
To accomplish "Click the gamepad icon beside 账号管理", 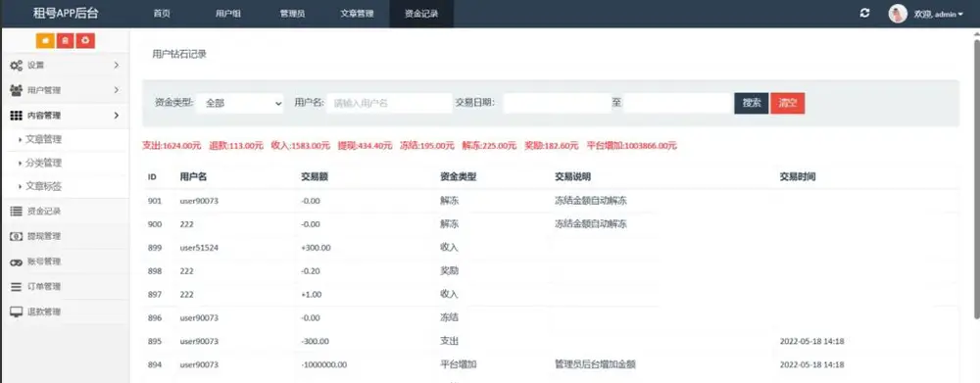I will tap(17, 262).
